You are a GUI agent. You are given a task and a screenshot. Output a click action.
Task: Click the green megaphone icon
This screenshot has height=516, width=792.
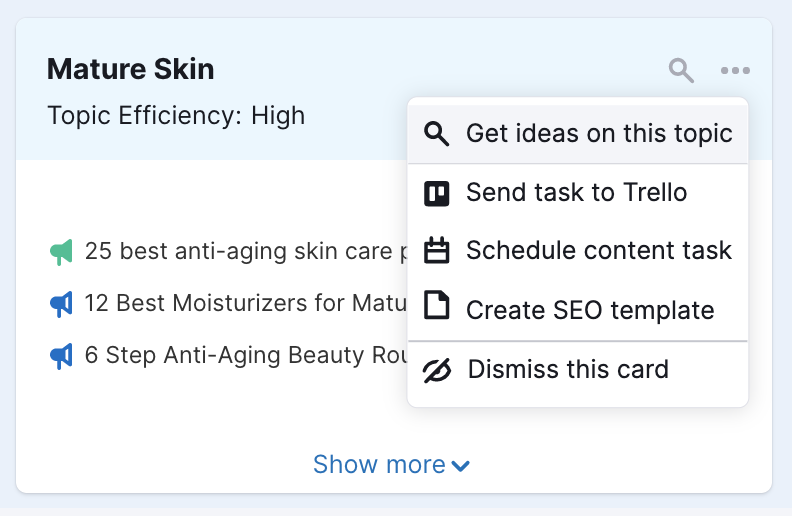pos(61,252)
